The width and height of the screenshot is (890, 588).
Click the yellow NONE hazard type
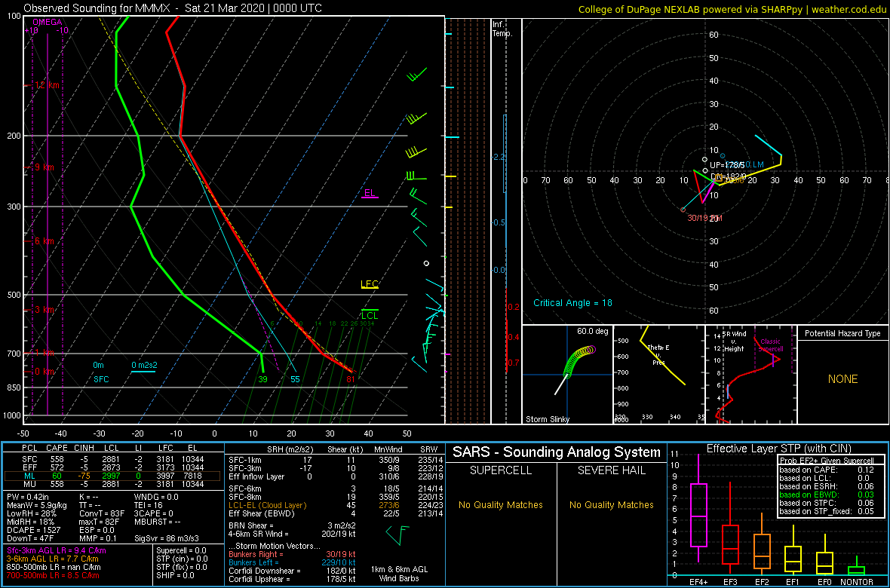point(842,379)
